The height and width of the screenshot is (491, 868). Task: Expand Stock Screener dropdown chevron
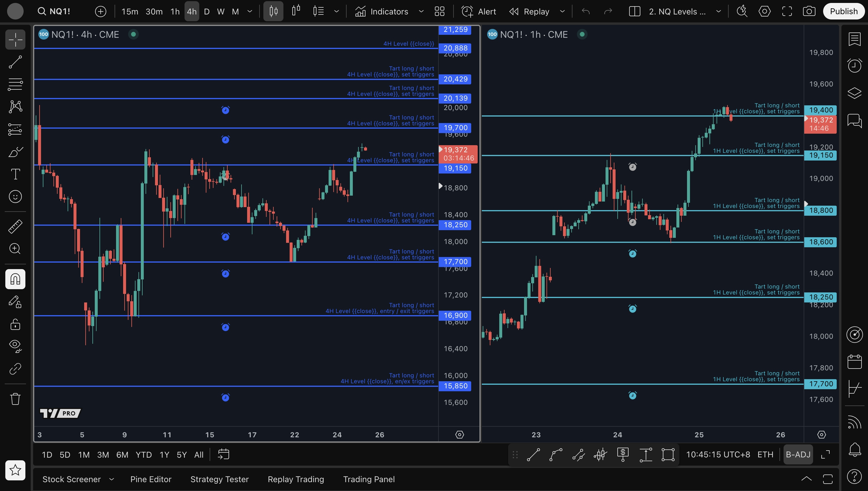[112, 479]
